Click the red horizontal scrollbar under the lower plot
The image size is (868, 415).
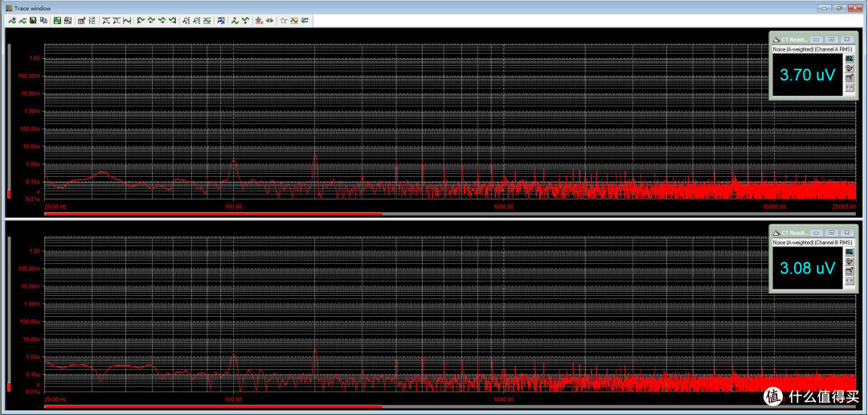click(213, 407)
